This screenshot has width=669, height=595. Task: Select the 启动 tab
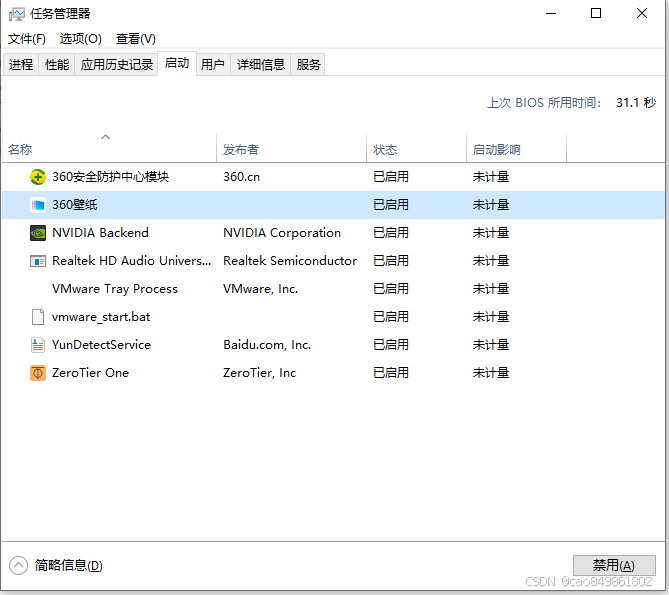[177, 63]
